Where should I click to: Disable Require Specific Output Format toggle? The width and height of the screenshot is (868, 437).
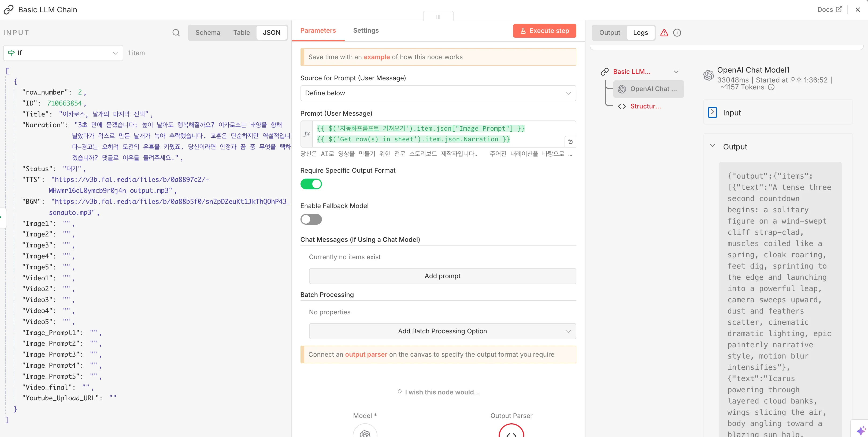coord(311,184)
